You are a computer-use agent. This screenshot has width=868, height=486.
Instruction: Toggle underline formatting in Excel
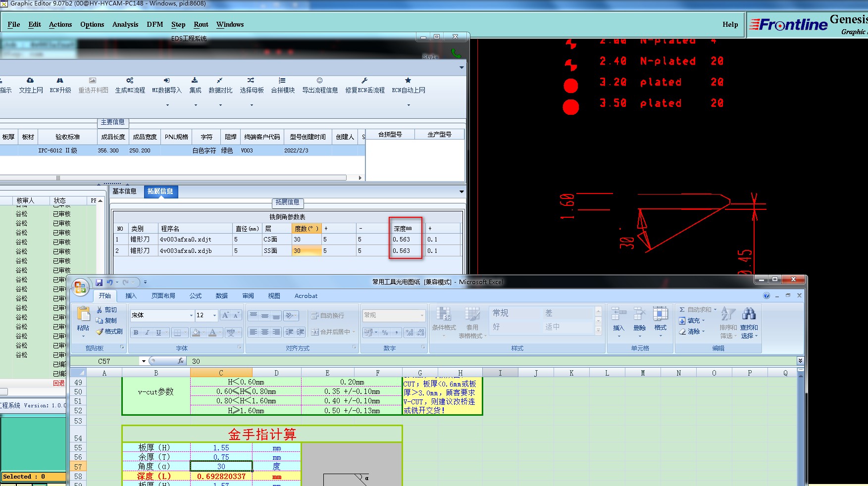[x=158, y=333]
